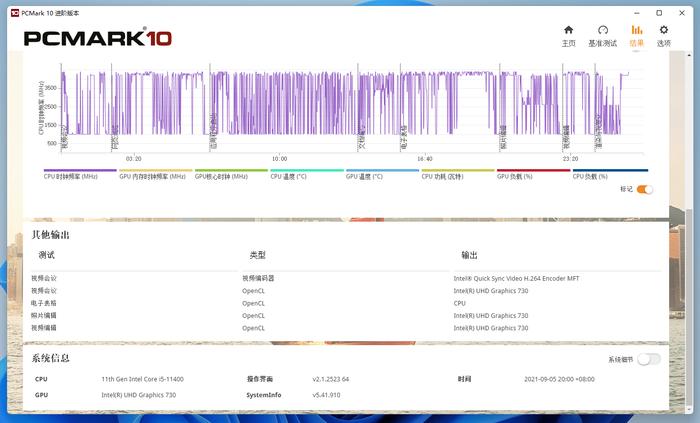Click the 16:40 time axis label
Image resolution: width=700 pixels, height=423 pixels.
[x=425, y=159]
